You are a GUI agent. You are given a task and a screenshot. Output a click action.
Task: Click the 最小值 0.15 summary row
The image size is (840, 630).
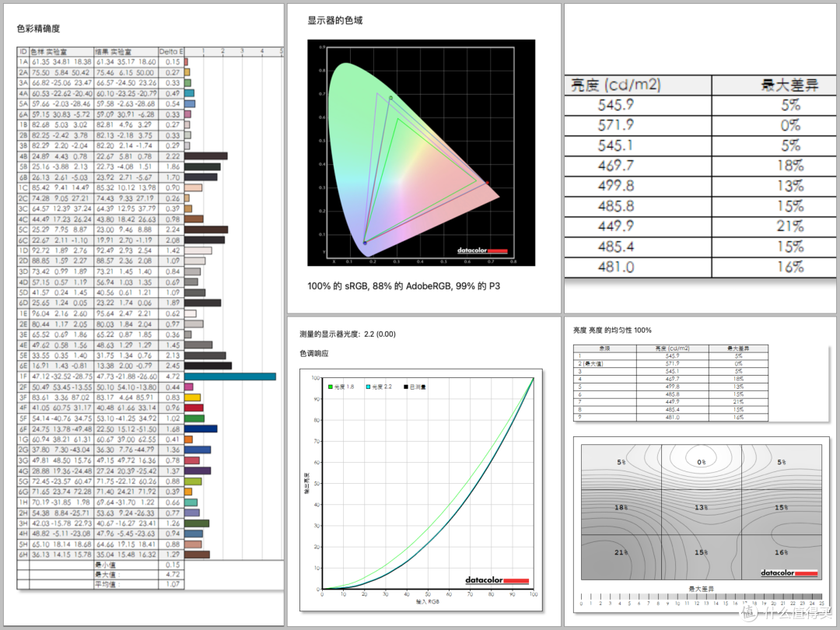(x=100, y=565)
